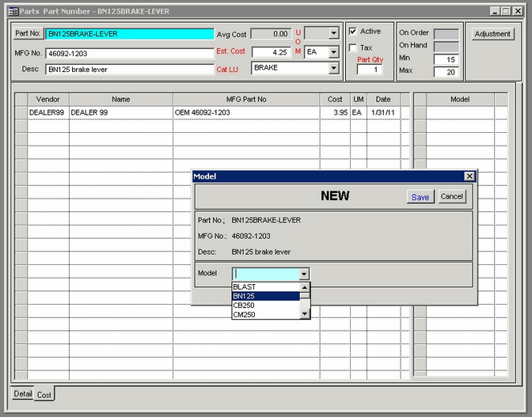The width and height of the screenshot is (532, 417).
Task: Click the Part No button
Action: pyautogui.click(x=28, y=34)
